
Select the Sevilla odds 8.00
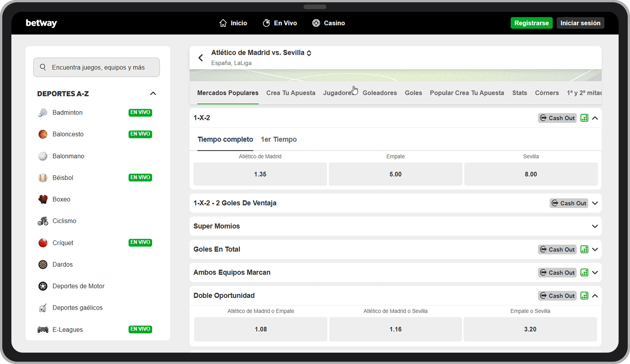pos(531,174)
